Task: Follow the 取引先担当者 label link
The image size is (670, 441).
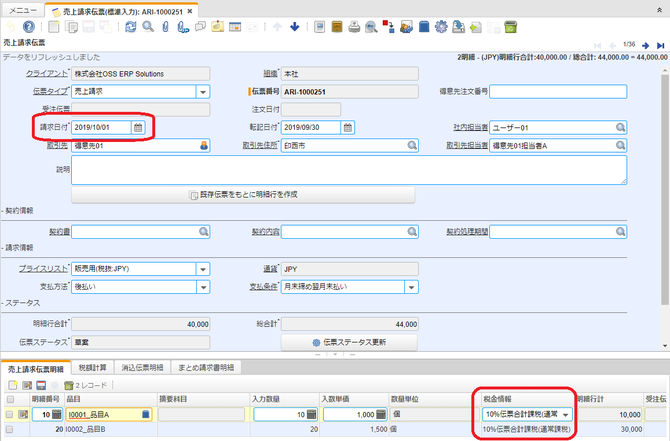Action: 467,145
